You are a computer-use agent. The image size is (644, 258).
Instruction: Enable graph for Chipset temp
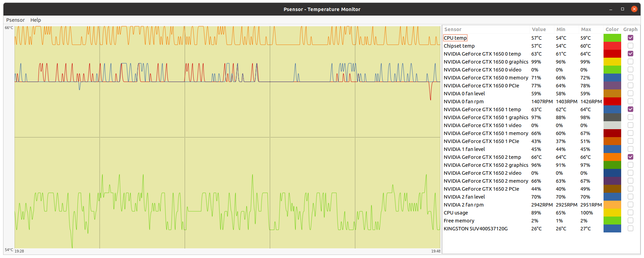(630, 46)
